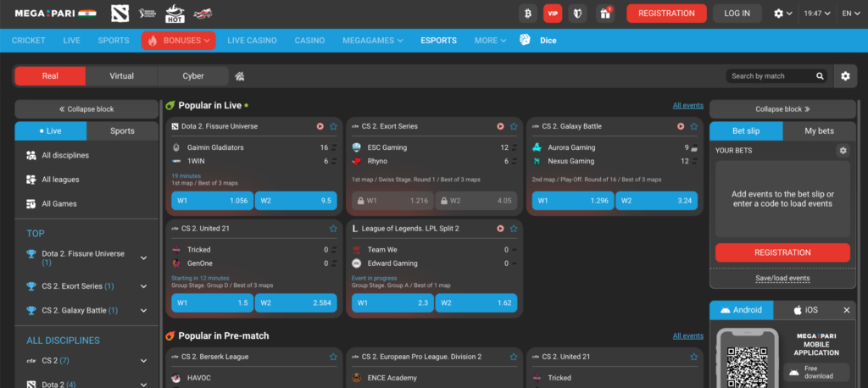The width and height of the screenshot is (868, 388).
Task: Open the My bets tab
Action: pyautogui.click(x=820, y=131)
